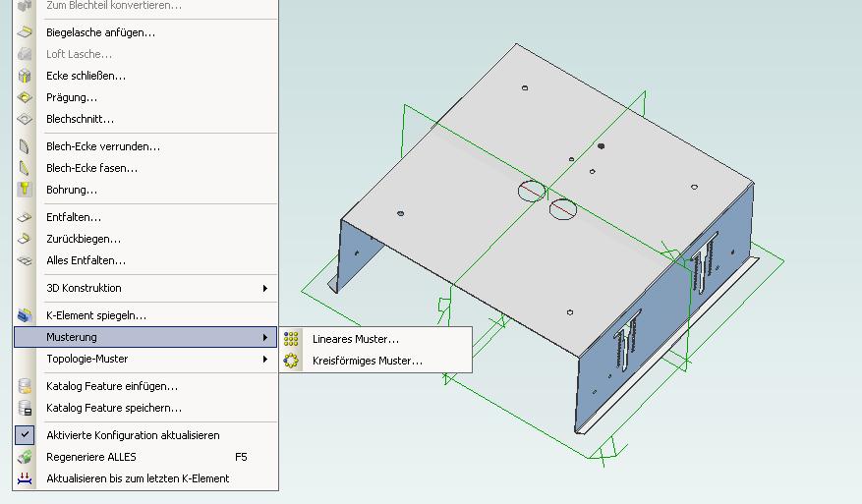The image size is (862, 504).
Task: Click the Prägung icon
Action: (x=25, y=97)
